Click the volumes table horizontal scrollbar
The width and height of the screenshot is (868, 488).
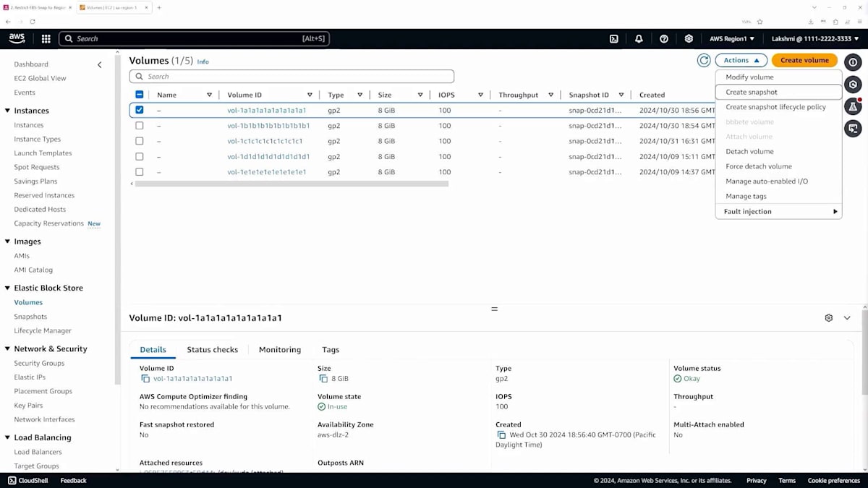tap(292, 184)
